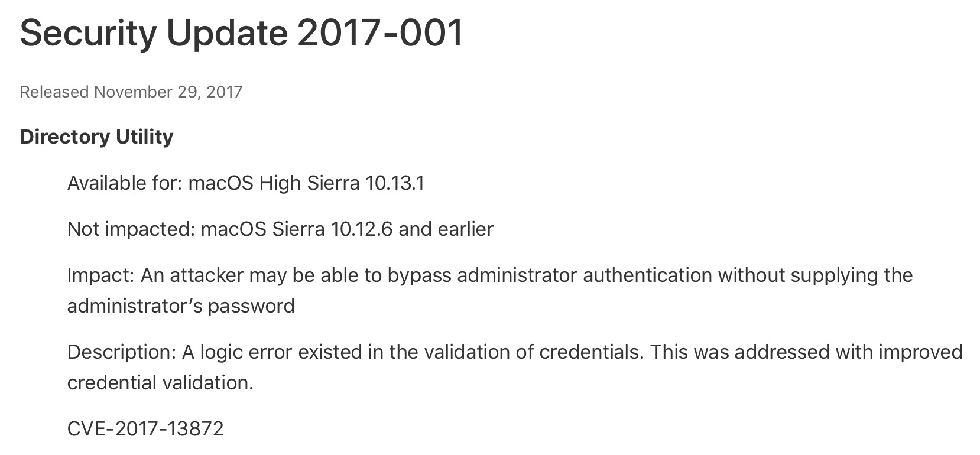Screen dimensions: 980x455
Task: Click the word 2017-001 in title
Action: pyautogui.click(x=380, y=32)
